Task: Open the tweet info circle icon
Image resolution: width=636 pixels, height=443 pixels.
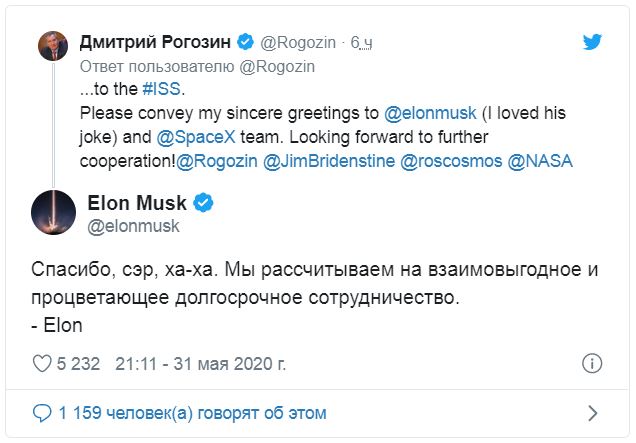Action: coord(592,363)
